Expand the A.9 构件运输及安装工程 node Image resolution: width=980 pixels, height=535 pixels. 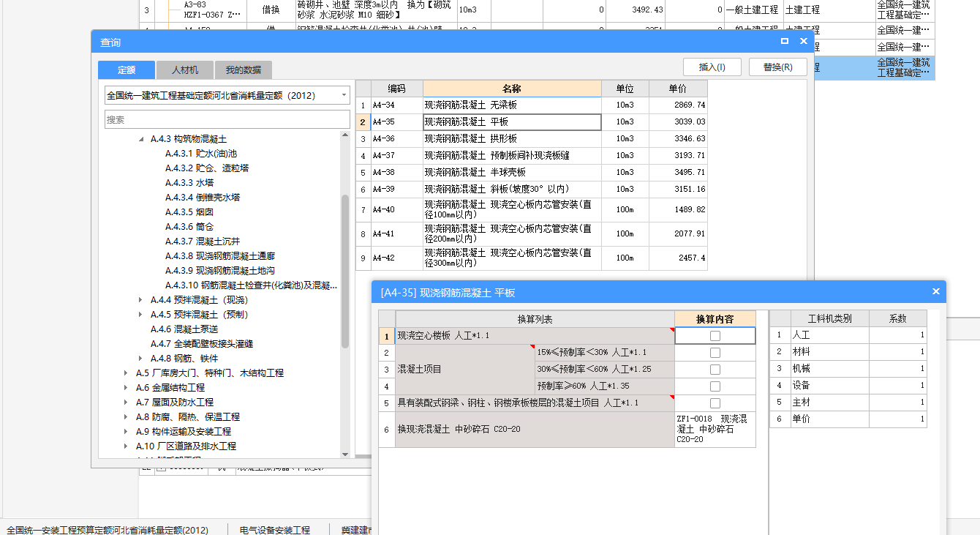(x=127, y=432)
